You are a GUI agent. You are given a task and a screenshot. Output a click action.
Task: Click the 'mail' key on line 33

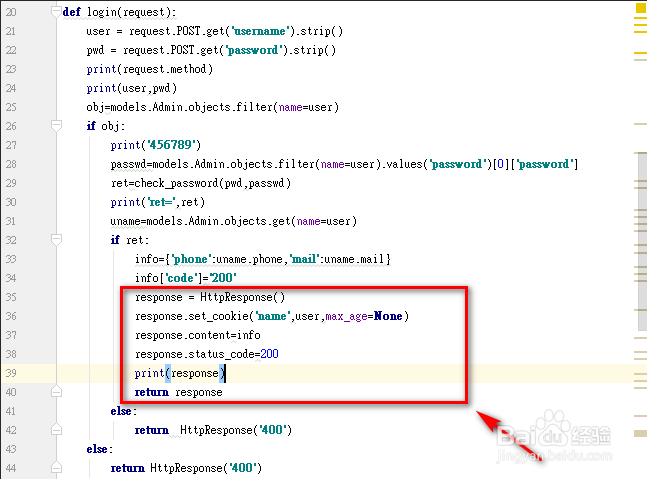coord(304,259)
